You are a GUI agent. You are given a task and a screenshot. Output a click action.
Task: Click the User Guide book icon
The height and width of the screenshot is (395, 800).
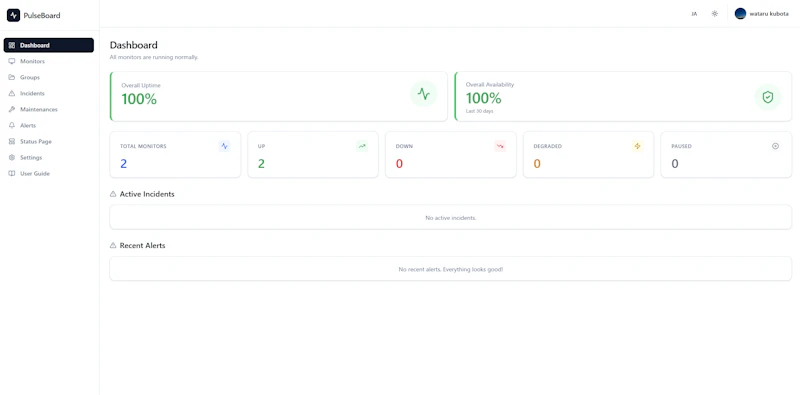[12, 174]
